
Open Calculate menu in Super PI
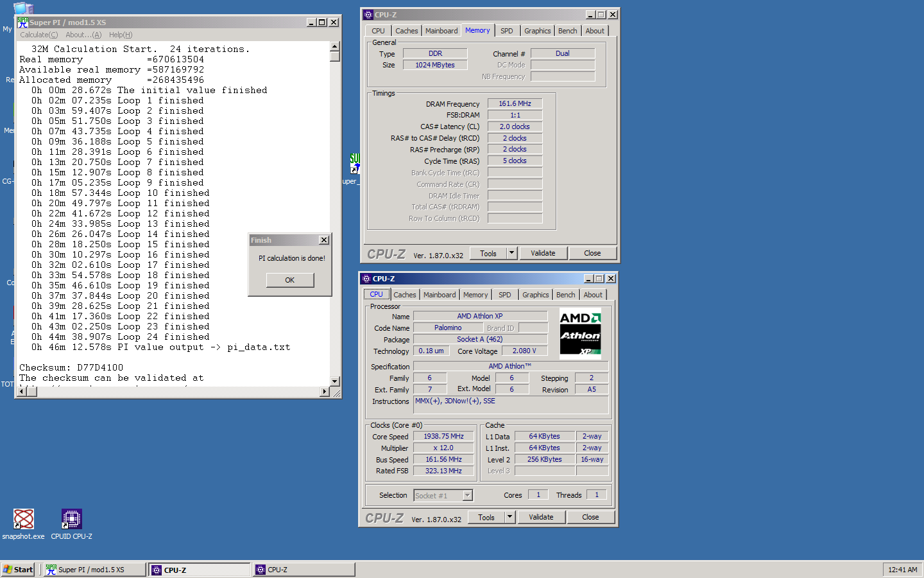[38, 35]
